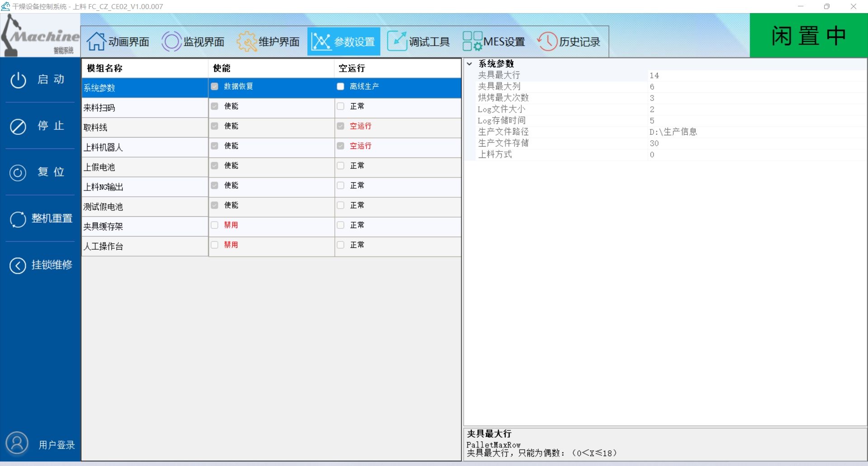Viewport: 868px width, 466px height.
Task: Click the 历史记录 clock icon
Action: tap(547, 42)
